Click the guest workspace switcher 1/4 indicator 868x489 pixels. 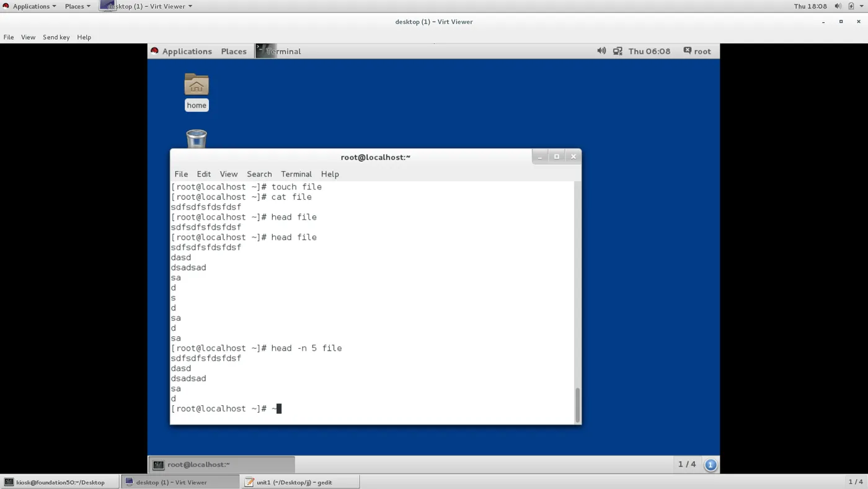(x=687, y=464)
